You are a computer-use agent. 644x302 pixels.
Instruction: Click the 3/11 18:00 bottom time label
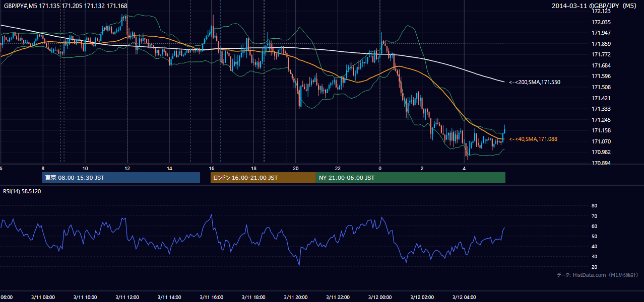pos(253,297)
